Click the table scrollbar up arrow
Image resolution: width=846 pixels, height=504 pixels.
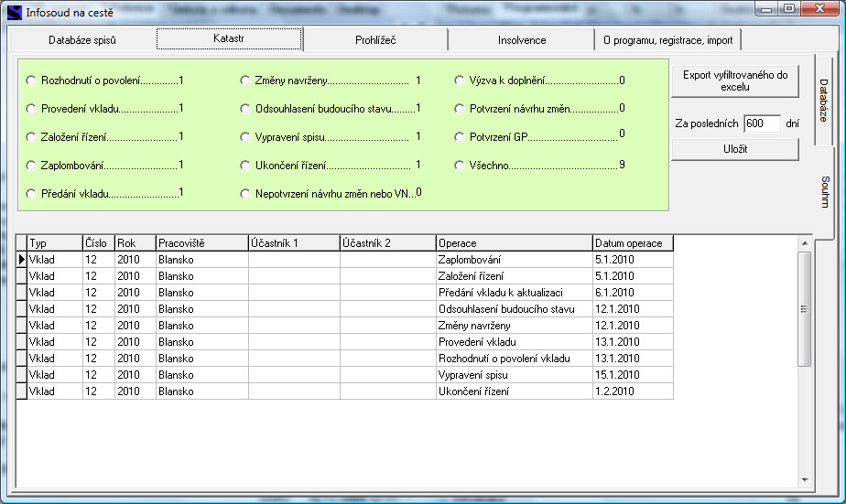pyautogui.click(x=805, y=243)
